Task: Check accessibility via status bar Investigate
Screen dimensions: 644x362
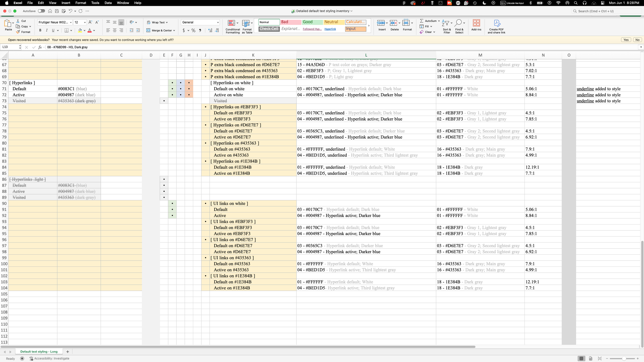Action: tap(49, 358)
